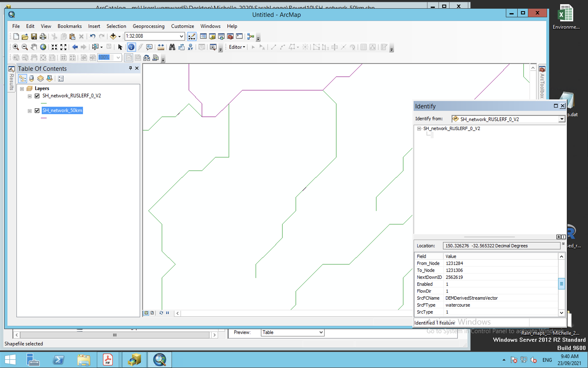Image resolution: width=588 pixels, height=368 pixels.
Task: Undo the last action
Action: 92,37
